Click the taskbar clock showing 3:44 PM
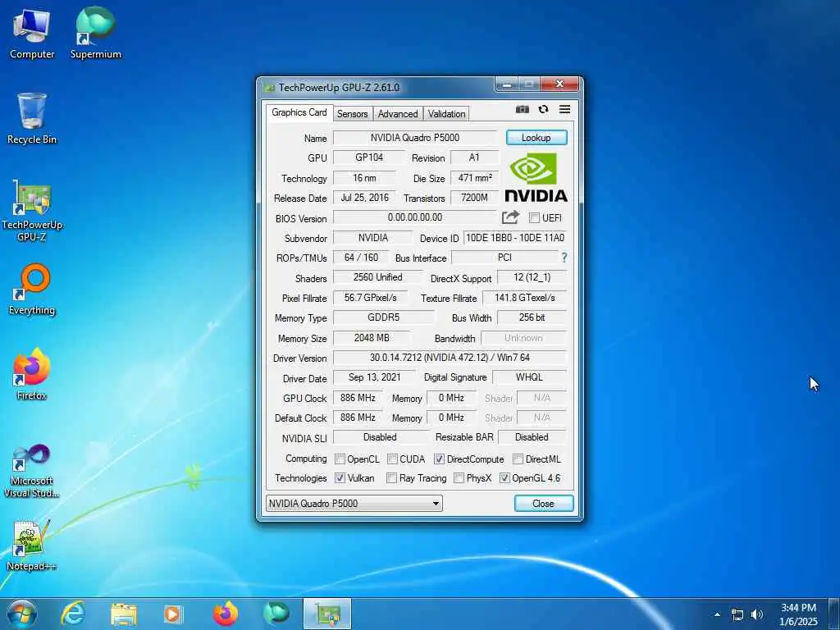840x630 pixels. [x=798, y=614]
